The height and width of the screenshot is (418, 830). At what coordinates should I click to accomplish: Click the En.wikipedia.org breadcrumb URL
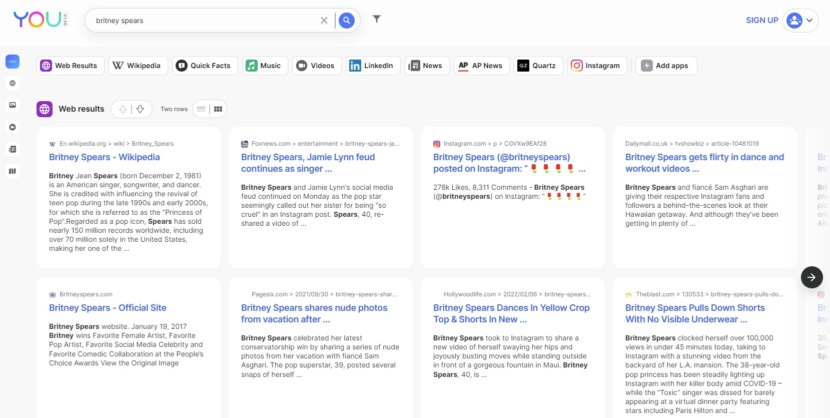point(116,144)
